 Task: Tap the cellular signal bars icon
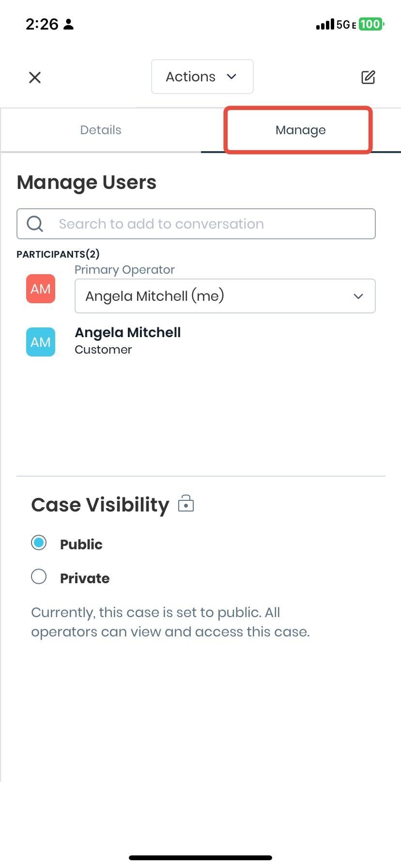pyautogui.click(x=324, y=24)
